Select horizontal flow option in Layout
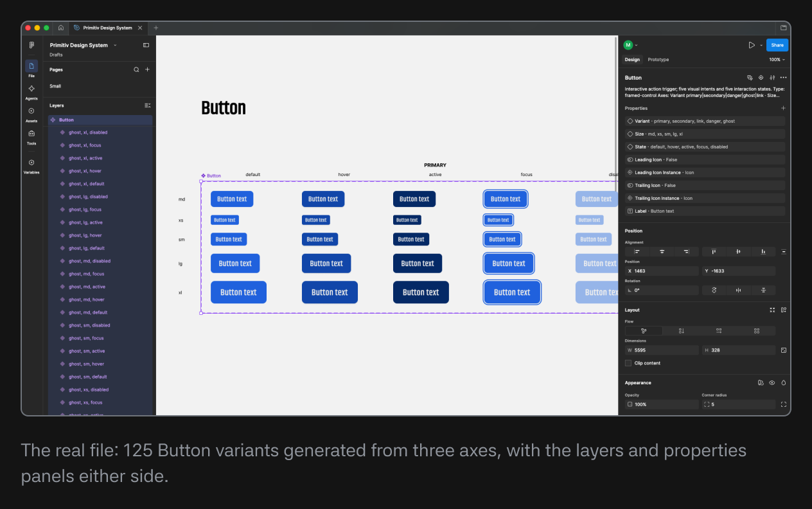The height and width of the screenshot is (509, 812). pos(719,331)
